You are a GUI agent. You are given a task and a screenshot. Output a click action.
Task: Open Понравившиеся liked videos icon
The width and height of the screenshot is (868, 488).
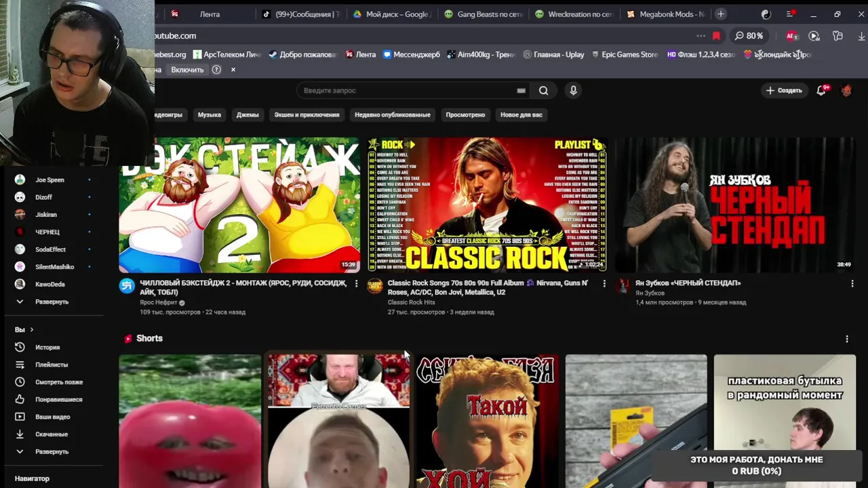20,399
